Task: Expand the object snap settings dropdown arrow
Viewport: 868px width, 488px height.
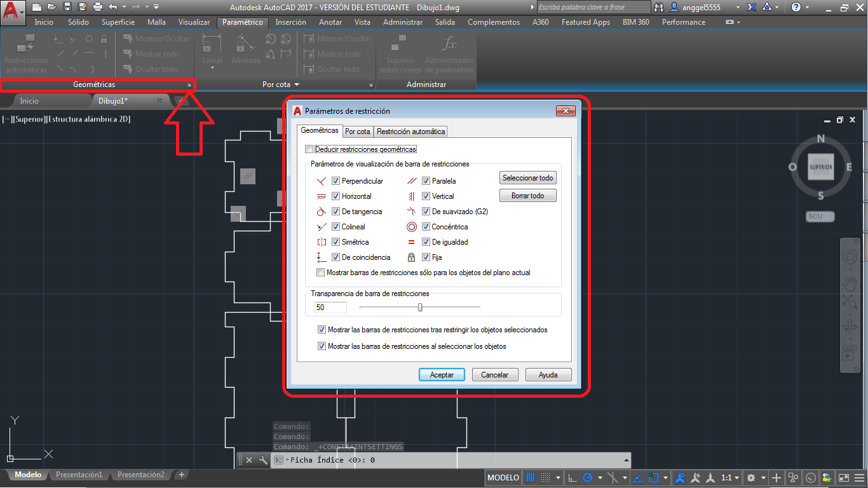Action: 665,477
